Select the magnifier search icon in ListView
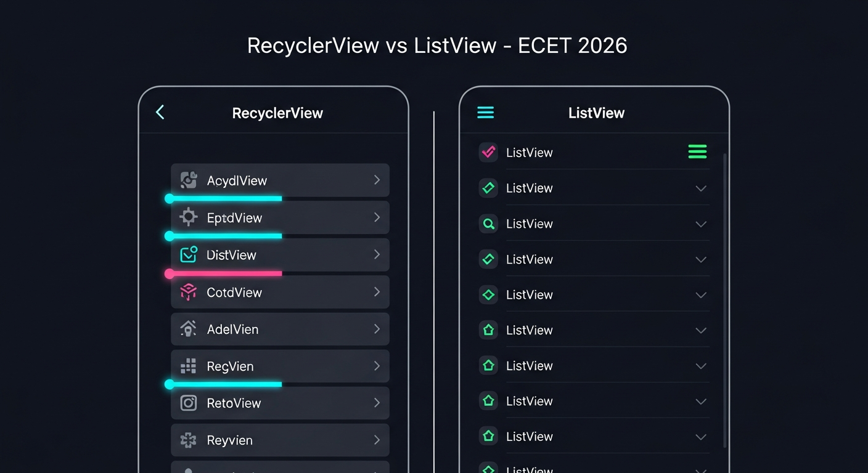The image size is (868, 473). [488, 224]
